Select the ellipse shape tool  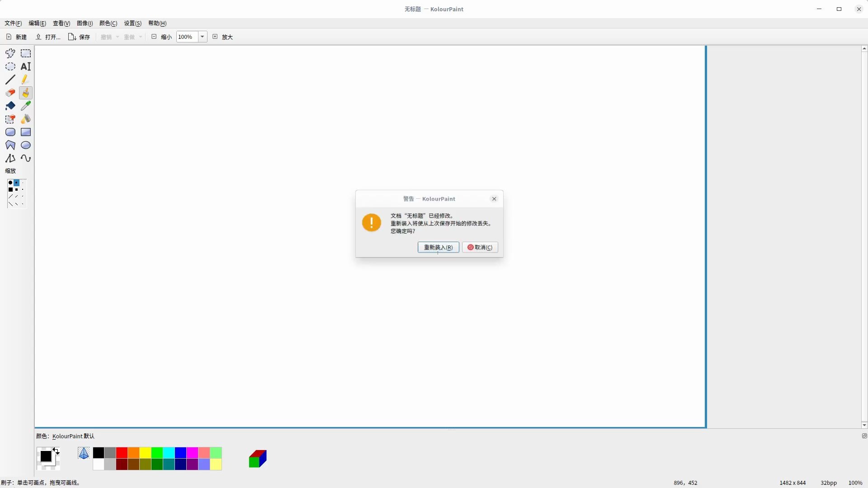tap(26, 145)
